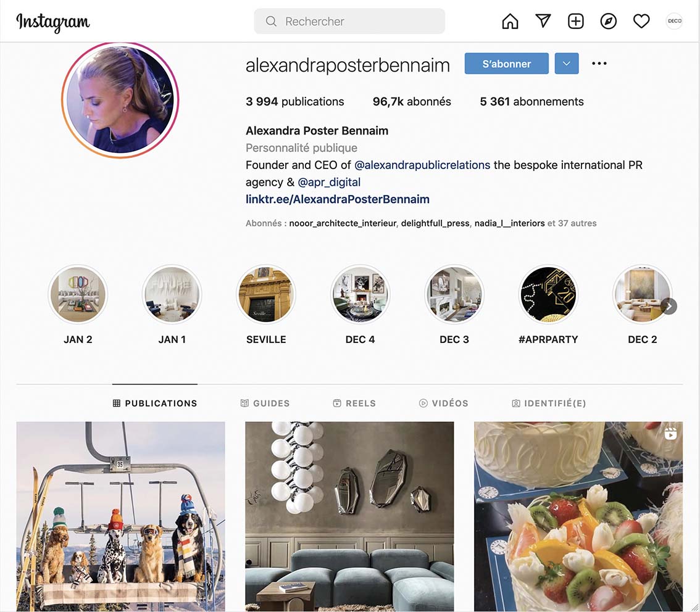The width and height of the screenshot is (700, 612).
Task: Switch to the Reels tab
Action: pos(354,403)
